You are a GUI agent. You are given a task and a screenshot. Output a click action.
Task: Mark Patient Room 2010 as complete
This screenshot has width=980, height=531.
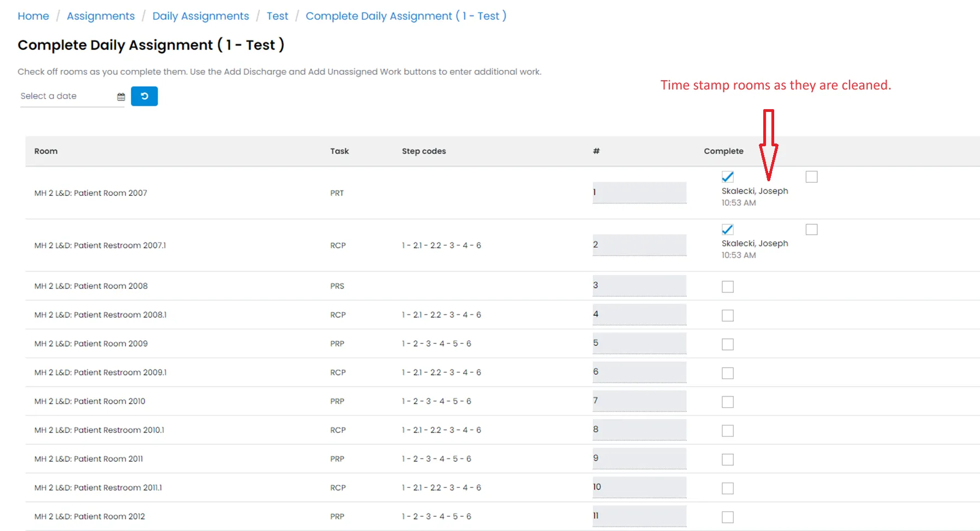pos(728,402)
